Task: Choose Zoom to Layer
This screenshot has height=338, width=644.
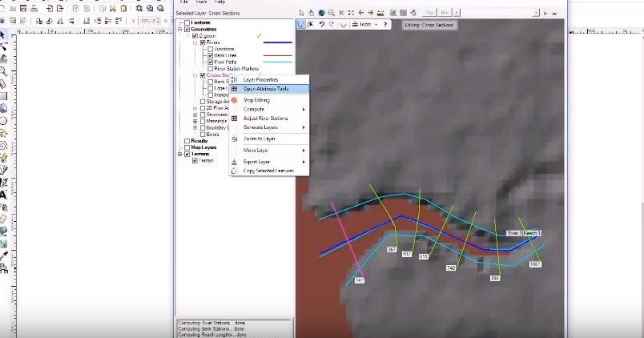Action: (x=269, y=139)
